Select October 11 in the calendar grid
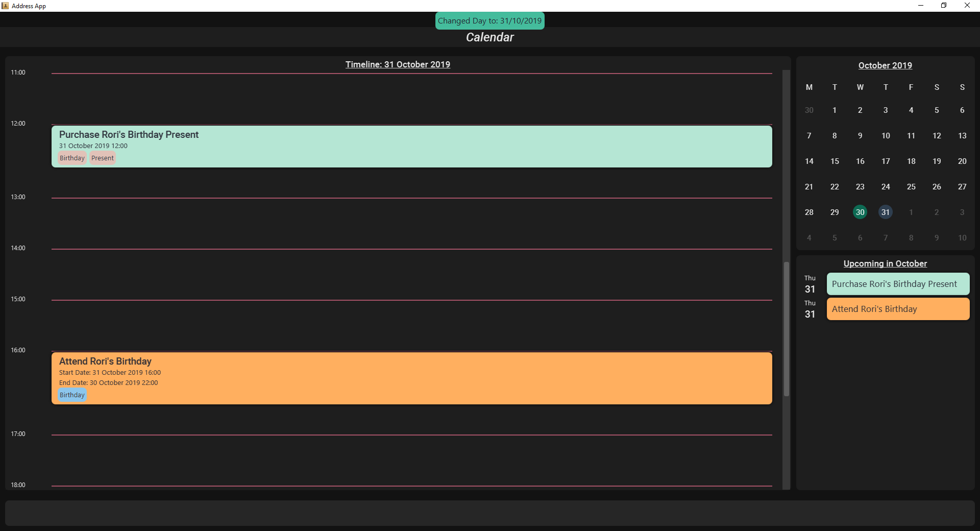 tap(911, 136)
